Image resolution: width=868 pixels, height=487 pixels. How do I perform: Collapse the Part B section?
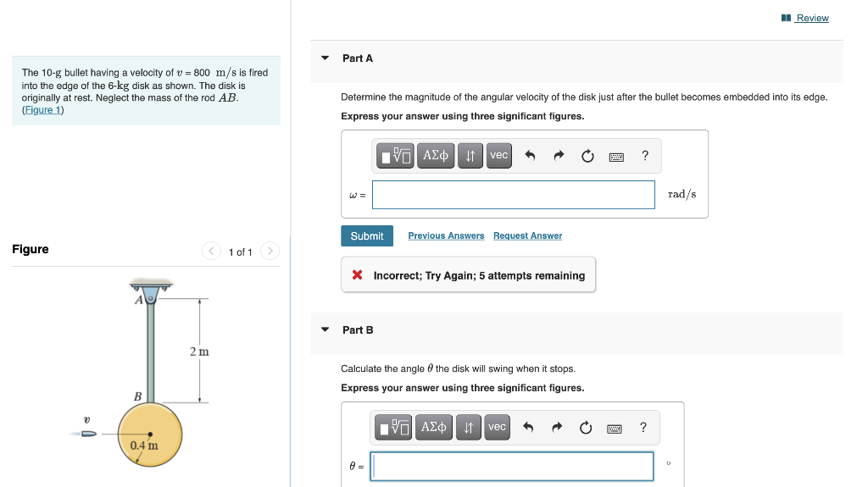pyautogui.click(x=325, y=329)
